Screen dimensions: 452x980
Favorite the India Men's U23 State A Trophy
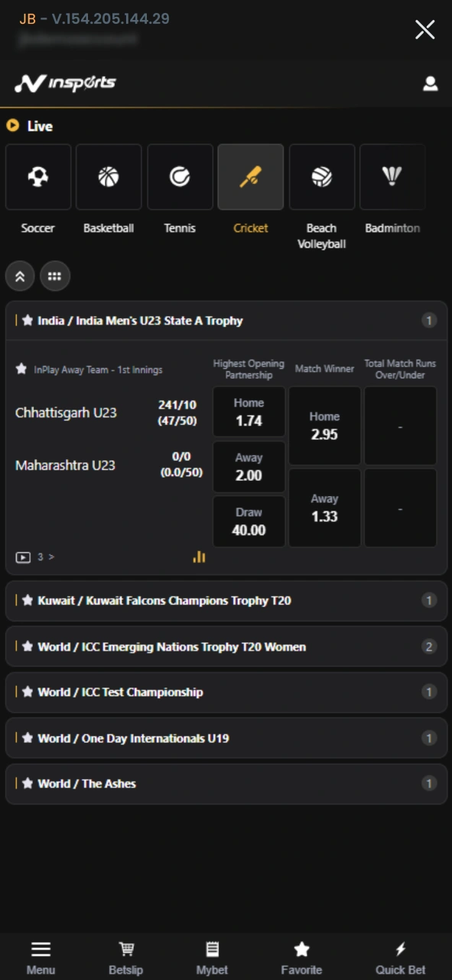coord(29,321)
